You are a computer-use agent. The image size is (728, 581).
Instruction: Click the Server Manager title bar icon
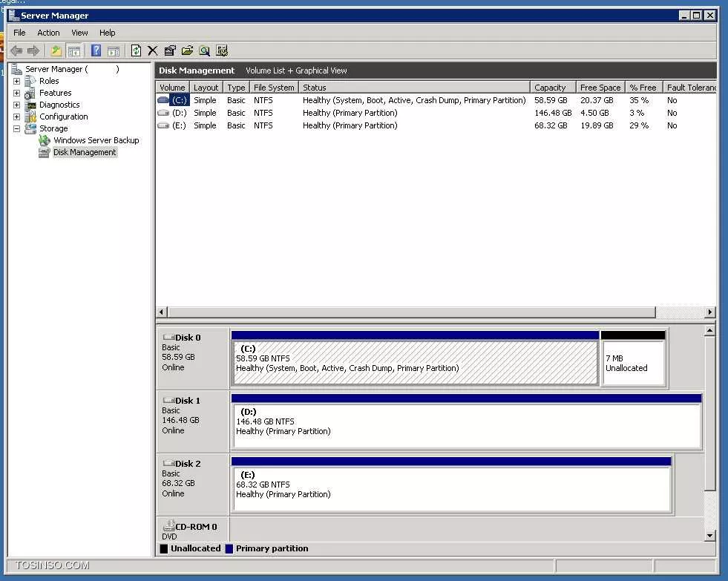pyautogui.click(x=14, y=16)
